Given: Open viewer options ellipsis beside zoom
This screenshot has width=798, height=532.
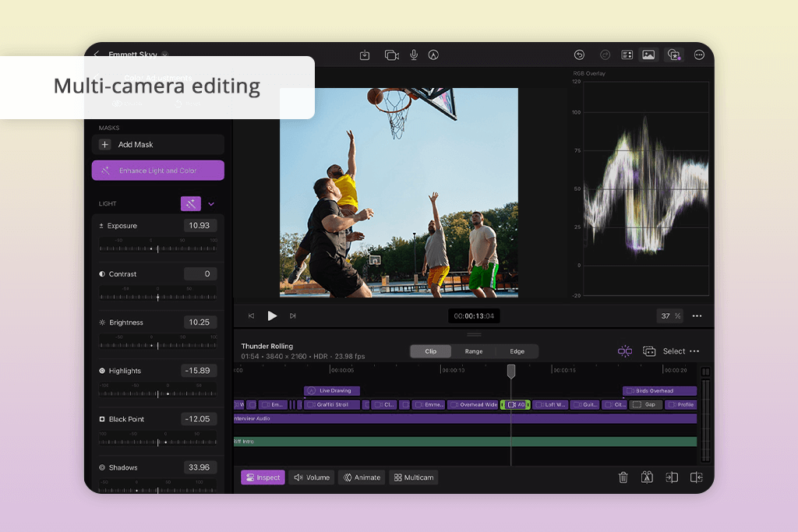Looking at the screenshot, I should (x=697, y=315).
